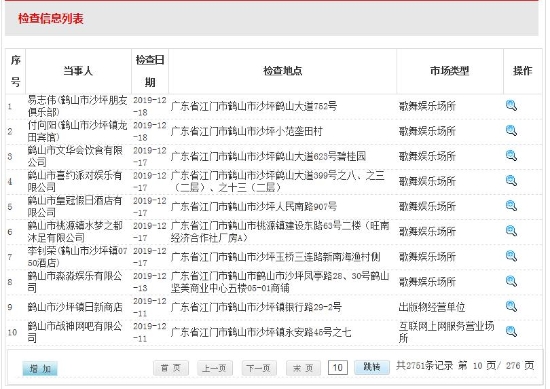Image resolution: width=550 pixels, height=389 pixels.
Task: Select party name 鹤山市淼淼娱乐有限公司
Action: click(75, 282)
